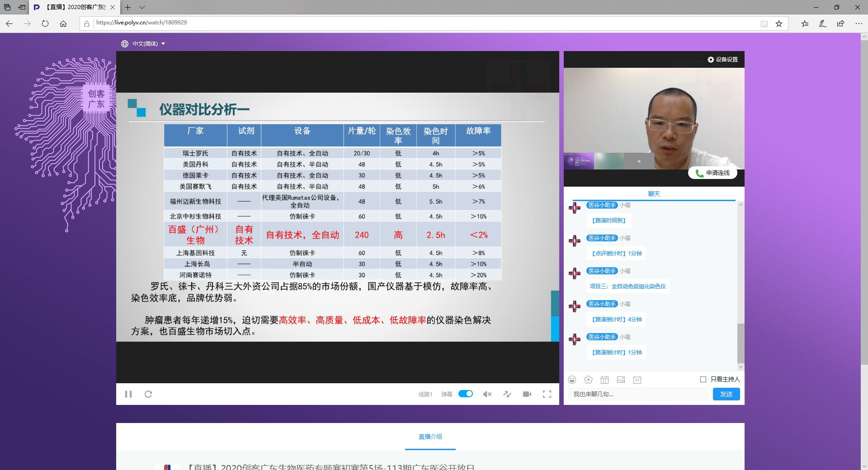Screen dimensions: 868x470
Task: Open the emoji picker in chat
Action: click(x=572, y=380)
